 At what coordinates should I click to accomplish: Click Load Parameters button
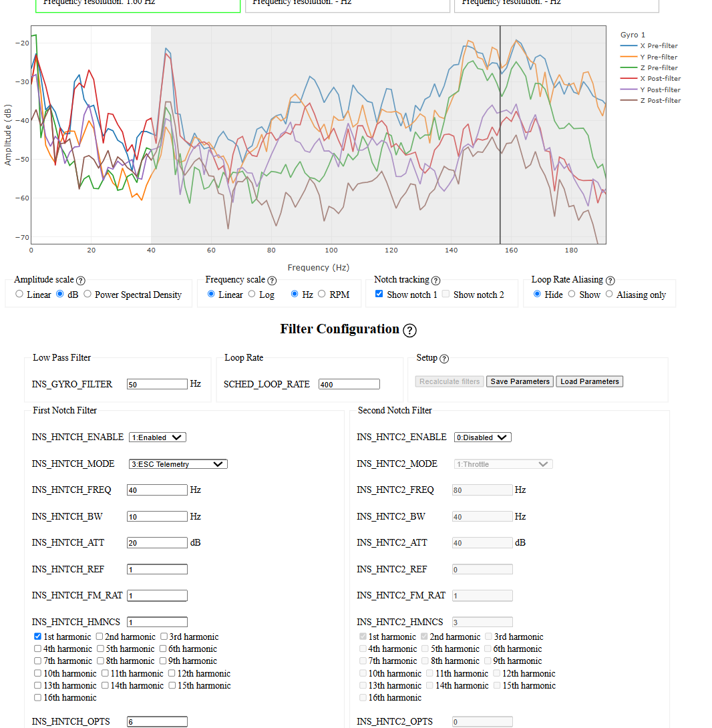[x=589, y=381]
